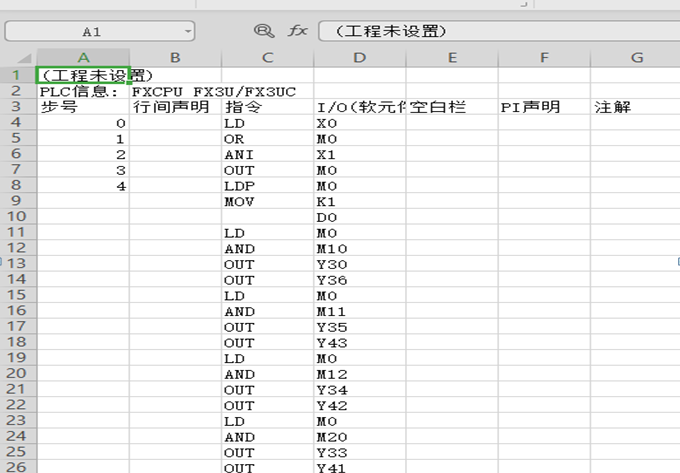Select column C header
This screenshot has width=680, height=473.
click(x=268, y=58)
